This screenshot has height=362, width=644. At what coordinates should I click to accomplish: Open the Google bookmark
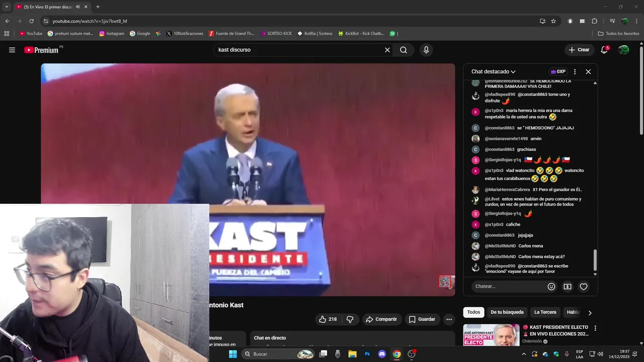[140, 34]
